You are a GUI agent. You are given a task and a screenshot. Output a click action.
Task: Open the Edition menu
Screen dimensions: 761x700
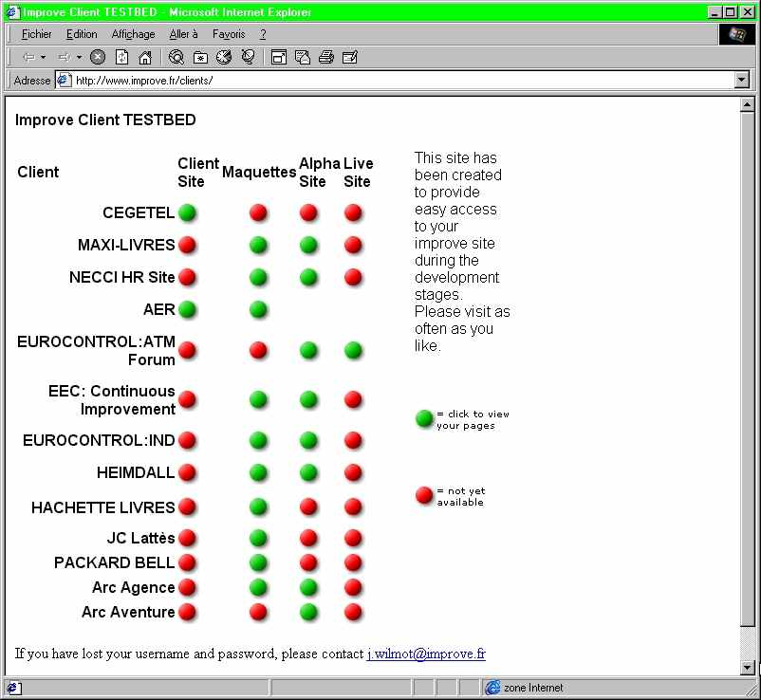click(x=82, y=34)
